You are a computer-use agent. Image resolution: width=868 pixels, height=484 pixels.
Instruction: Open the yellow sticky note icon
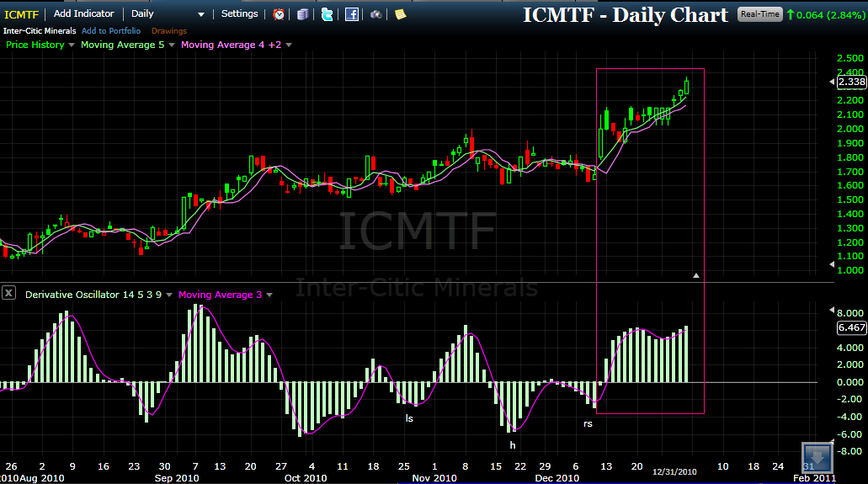tap(400, 14)
